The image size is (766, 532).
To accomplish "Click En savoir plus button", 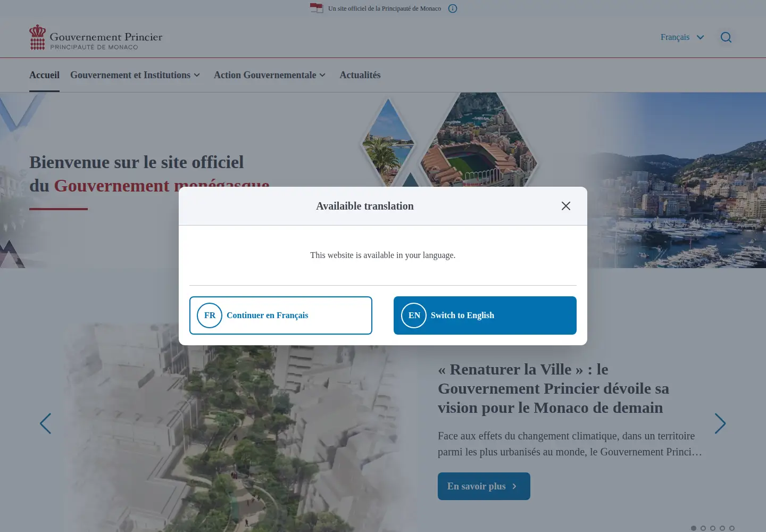I will tap(484, 486).
